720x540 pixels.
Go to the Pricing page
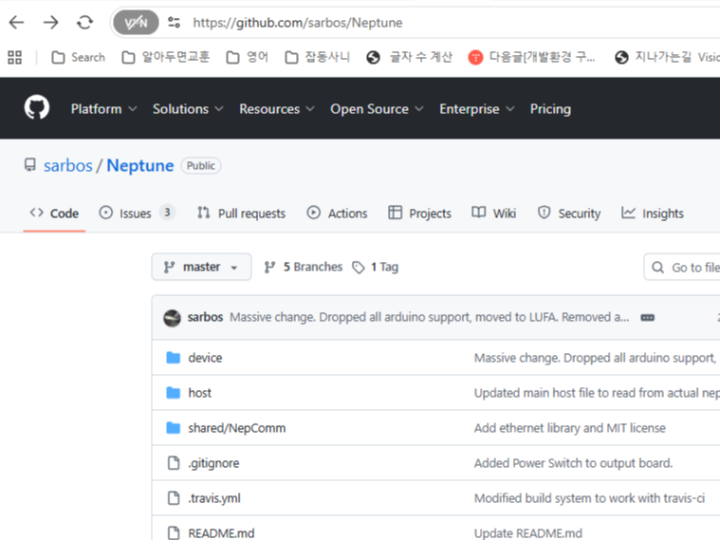[550, 109]
